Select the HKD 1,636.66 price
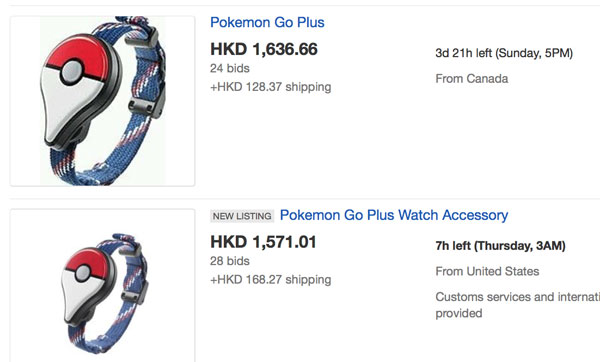600x362 pixels. pos(264,49)
